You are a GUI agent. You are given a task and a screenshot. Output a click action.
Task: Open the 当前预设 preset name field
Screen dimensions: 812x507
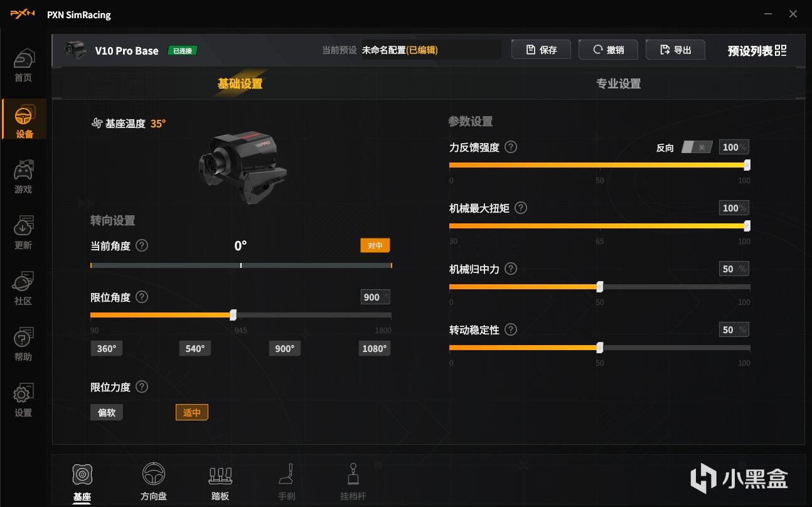(x=430, y=50)
